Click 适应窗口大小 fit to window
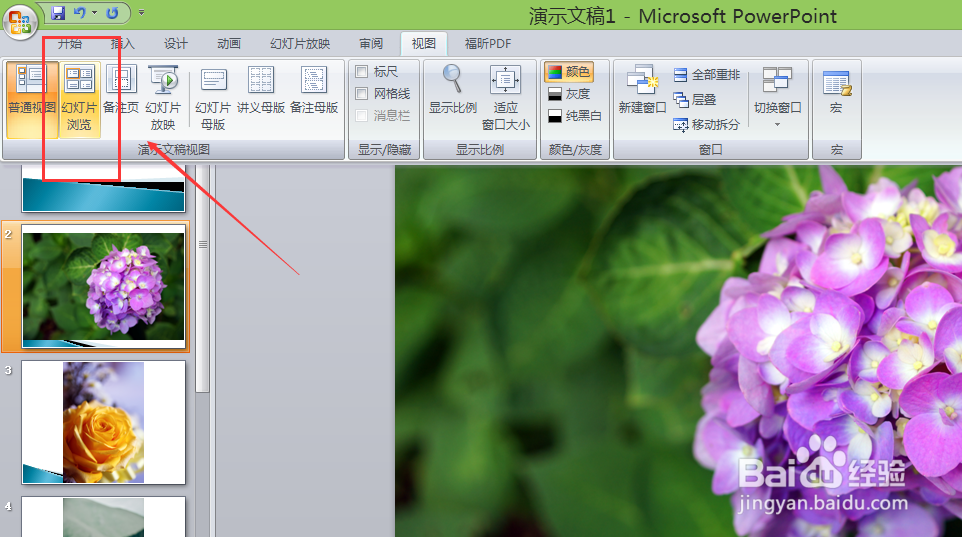962x537 pixels. click(x=506, y=98)
